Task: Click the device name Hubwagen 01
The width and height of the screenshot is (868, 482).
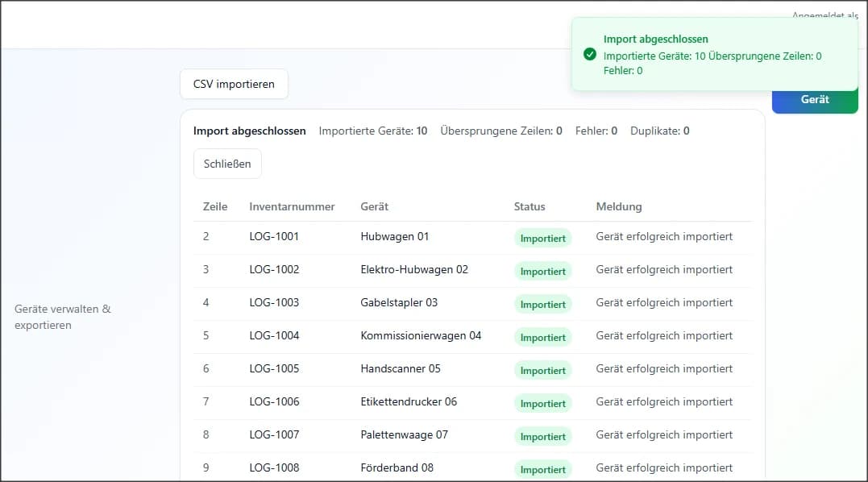Action: [395, 237]
